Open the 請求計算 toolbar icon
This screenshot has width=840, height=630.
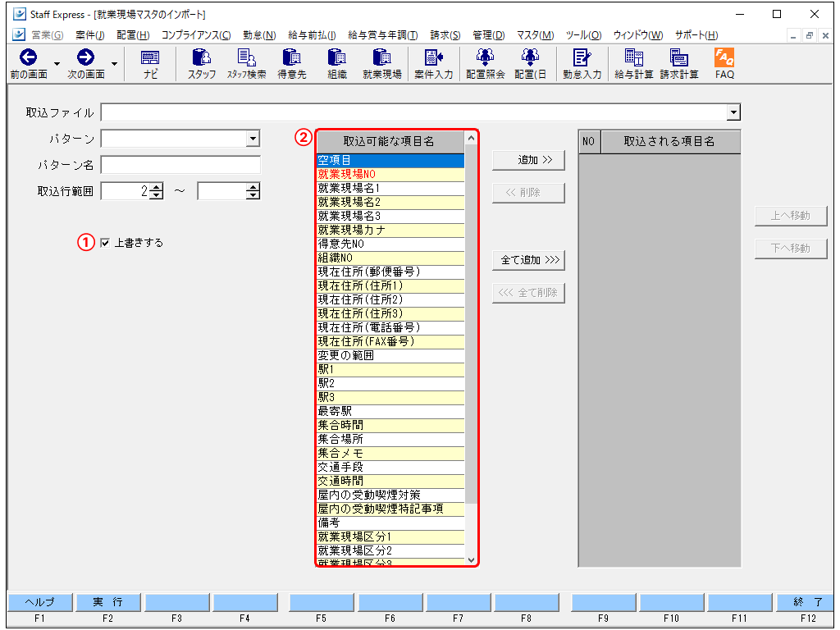point(678,58)
